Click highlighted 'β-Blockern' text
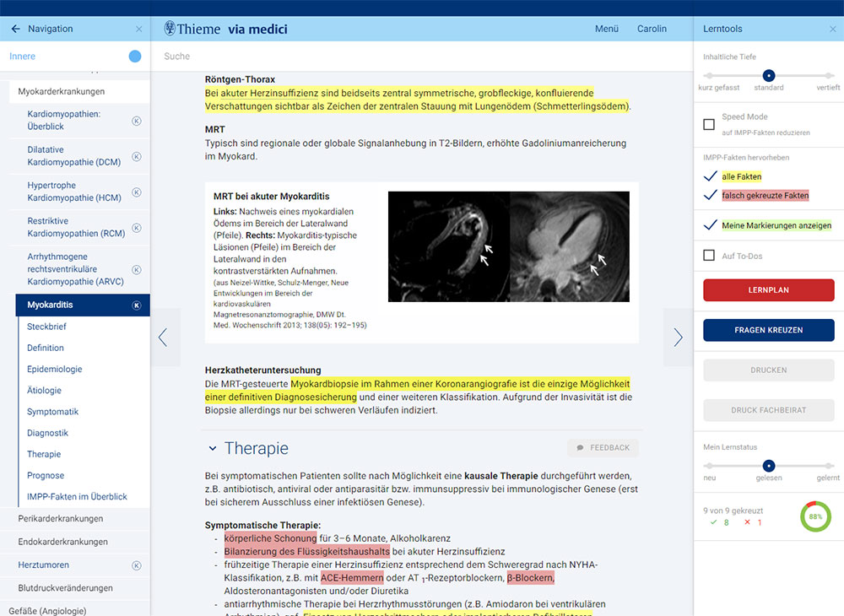Viewport: 844px width, 616px height. [x=530, y=578]
